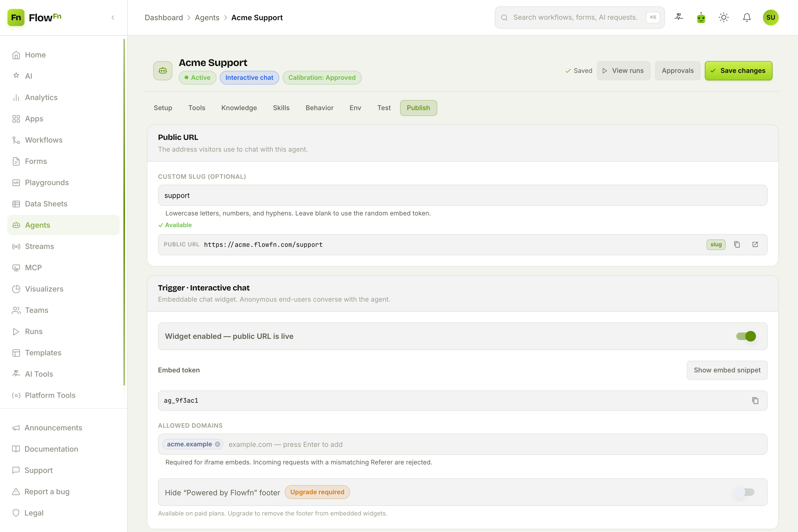Viewport: 798px width, 532px height.
Task: Collapse the sidebar with the chevron
Action: click(x=113, y=17)
